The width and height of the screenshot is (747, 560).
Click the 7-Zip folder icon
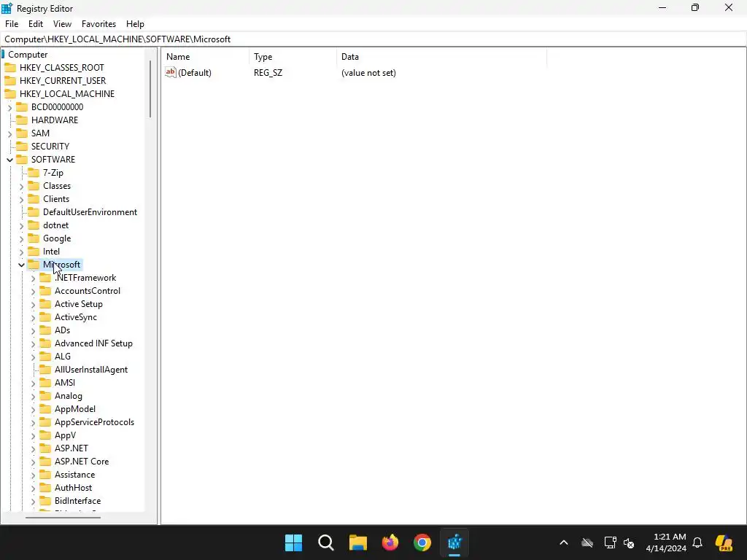pos(34,172)
